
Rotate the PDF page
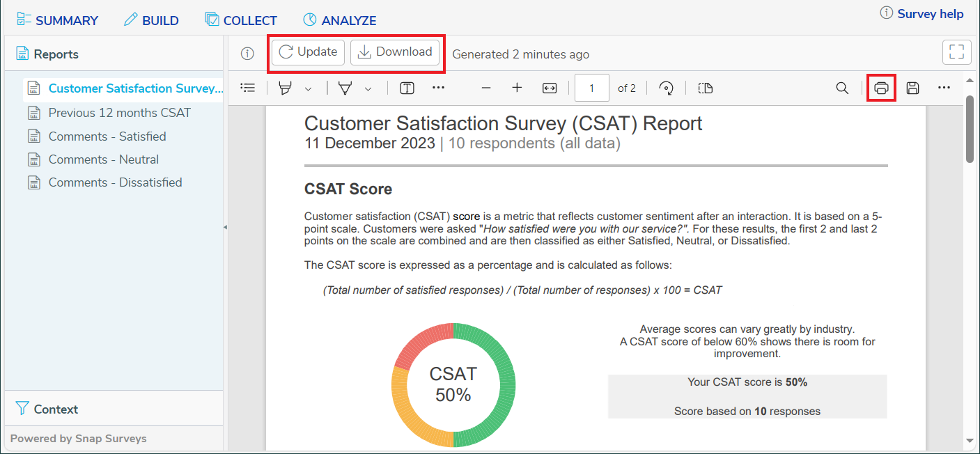(667, 88)
